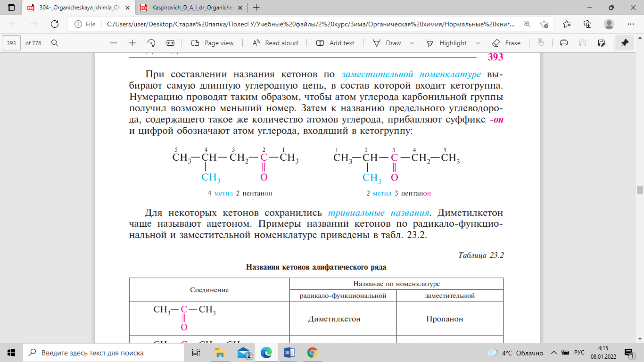Open Microsoft Word from the taskbar
This screenshot has height=362, width=644.
coord(289,353)
